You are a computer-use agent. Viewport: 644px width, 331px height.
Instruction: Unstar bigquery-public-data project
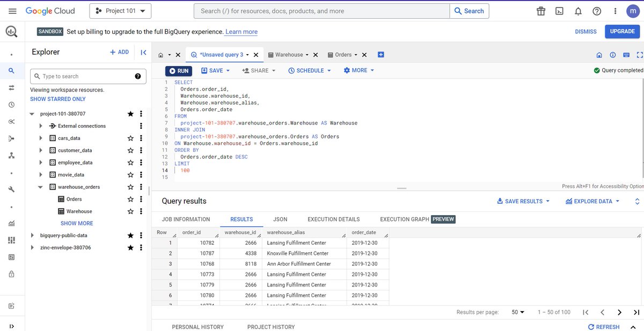(130, 236)
